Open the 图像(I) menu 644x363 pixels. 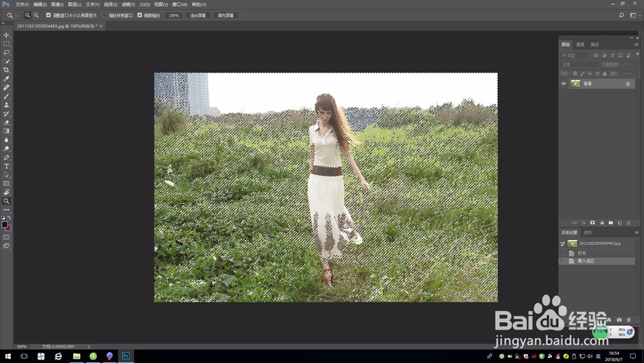click(x=57, y=5)
